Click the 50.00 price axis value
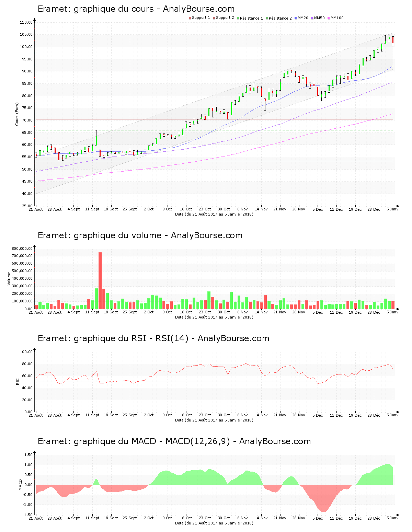This screenshot has height=532, width=412. (27, 169)
